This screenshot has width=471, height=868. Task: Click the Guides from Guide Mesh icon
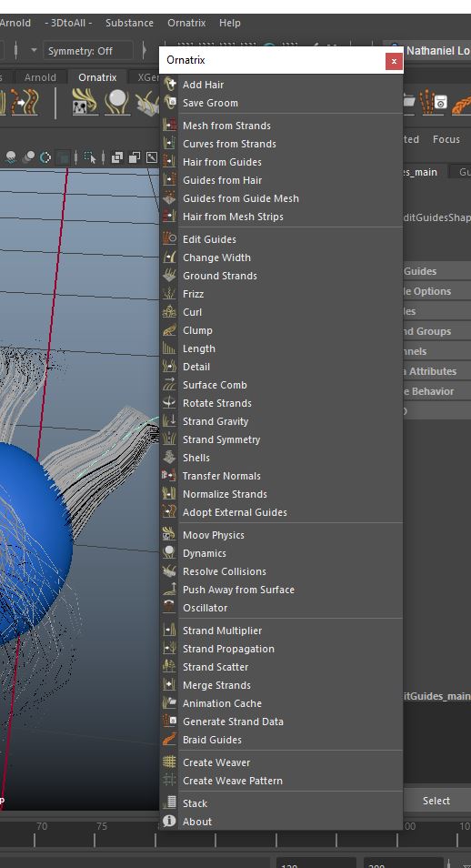[169, 198]
